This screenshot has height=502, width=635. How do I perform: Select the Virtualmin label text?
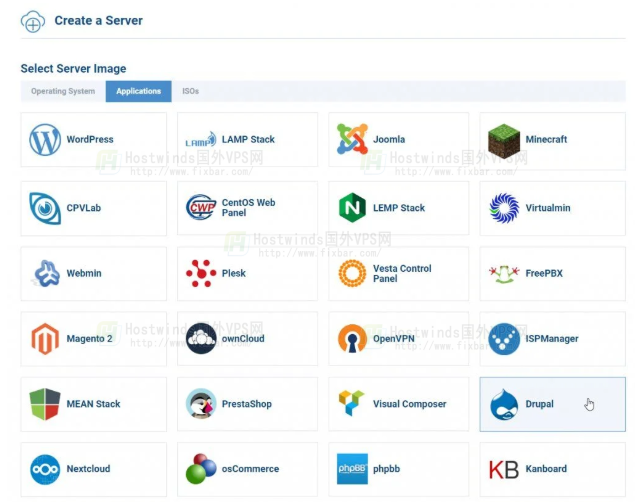click(x=548, y=208)
